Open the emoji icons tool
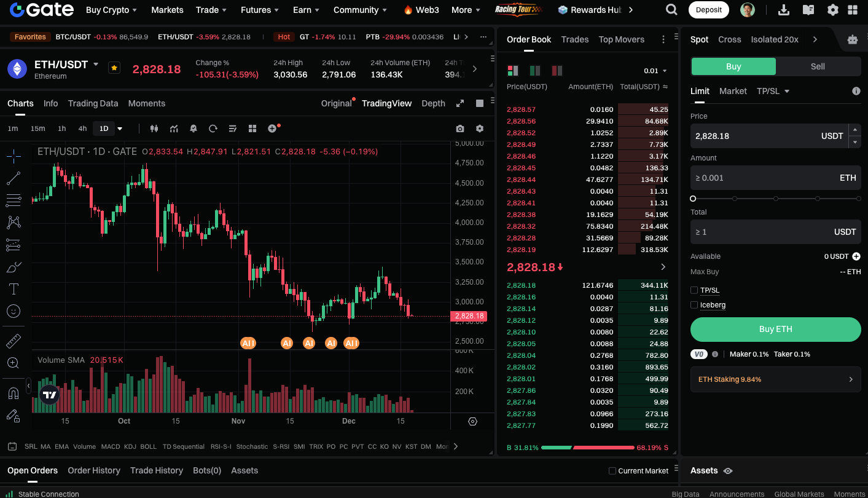Screen dimensions: 868x498 tap(14, 311)
